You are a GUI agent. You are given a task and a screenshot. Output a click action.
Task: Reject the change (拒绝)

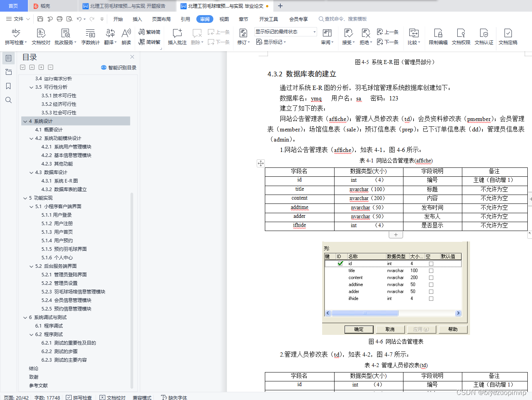(366, 37)
